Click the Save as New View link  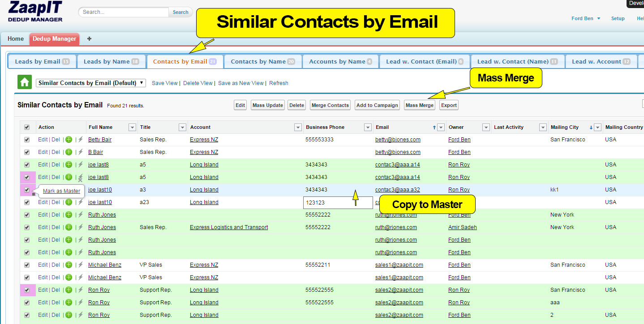click(x=241, y=83)
